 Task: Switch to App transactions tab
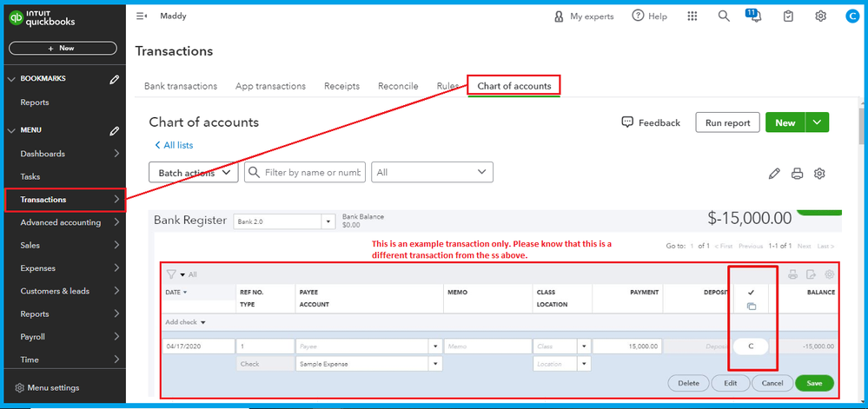coord(271,86)
